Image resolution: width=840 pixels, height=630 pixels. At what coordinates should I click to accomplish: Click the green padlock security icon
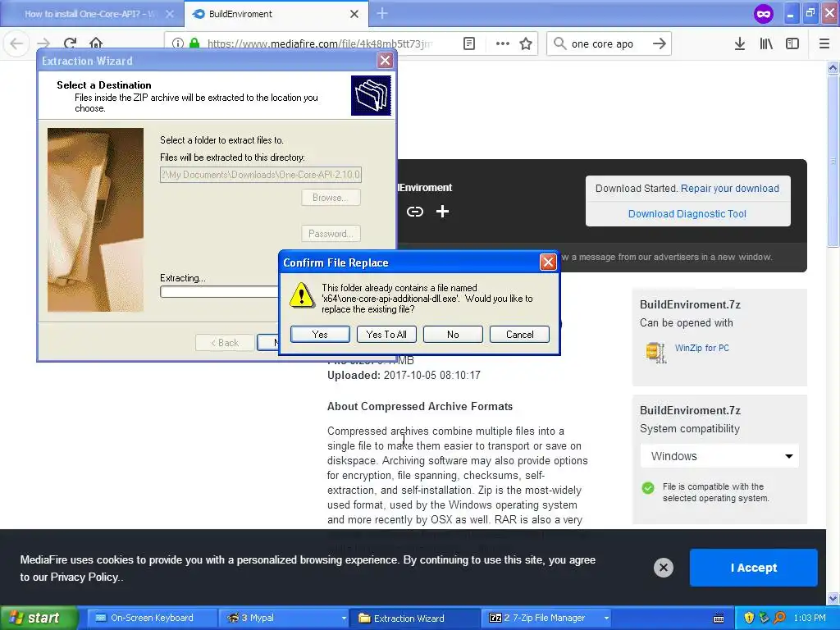pos(194,43)
